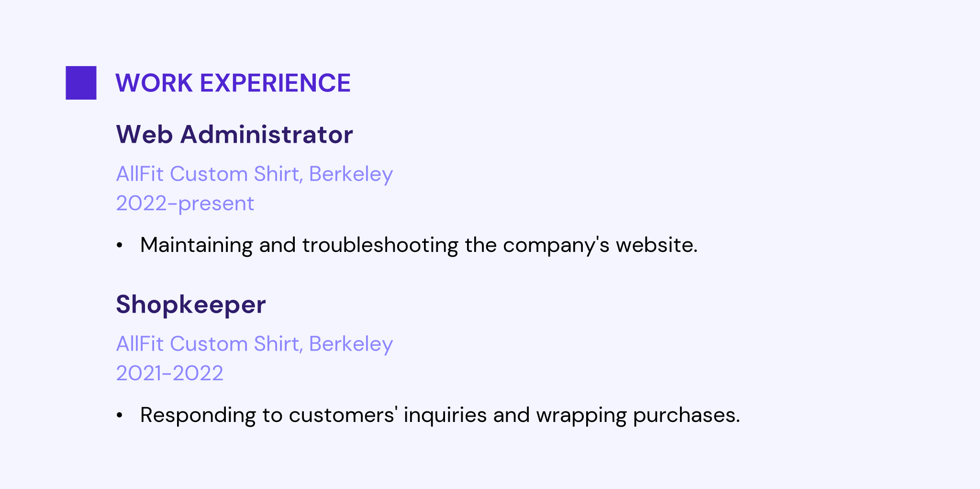
Task: Click the "2021-2022" date range
Action: click(169, 374)
